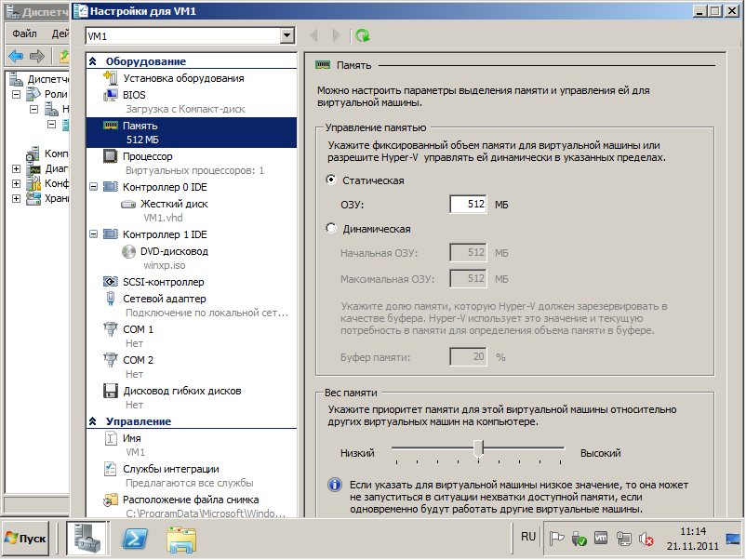Click Загрузка с Компакт-диск under BIOS
746x560 pixels.
185,109
